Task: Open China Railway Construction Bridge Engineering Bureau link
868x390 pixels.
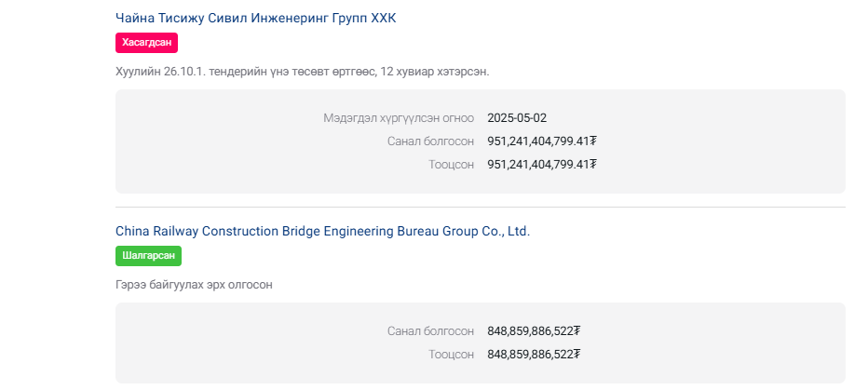Action: (323, 231)
